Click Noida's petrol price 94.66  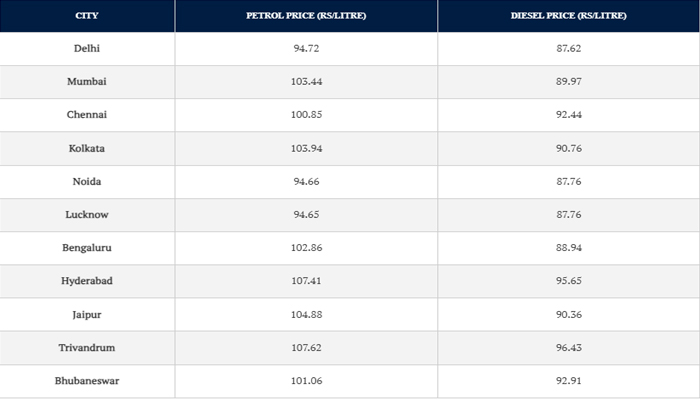pyautogui.click(x=306, y=181)
